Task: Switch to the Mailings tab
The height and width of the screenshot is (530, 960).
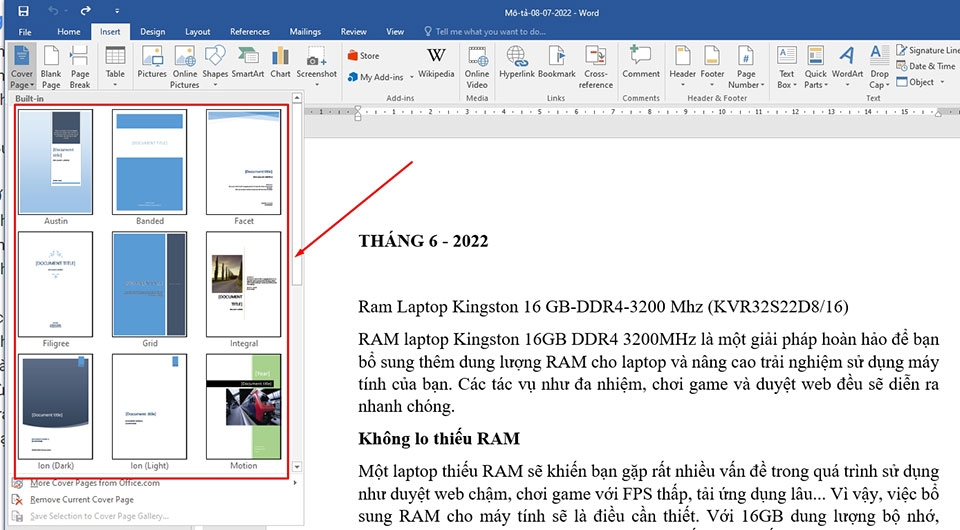Action: point(305,32)
